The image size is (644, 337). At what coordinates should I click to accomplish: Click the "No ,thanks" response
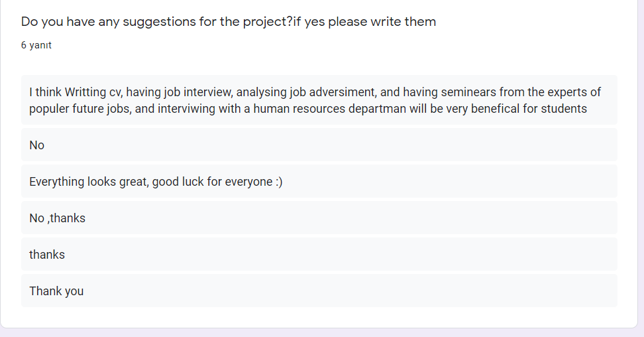58,218
